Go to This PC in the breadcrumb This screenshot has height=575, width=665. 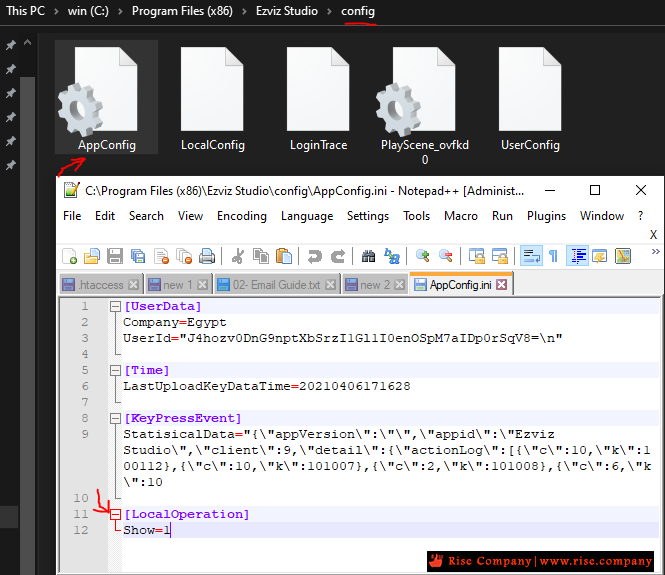click(25, 11)
